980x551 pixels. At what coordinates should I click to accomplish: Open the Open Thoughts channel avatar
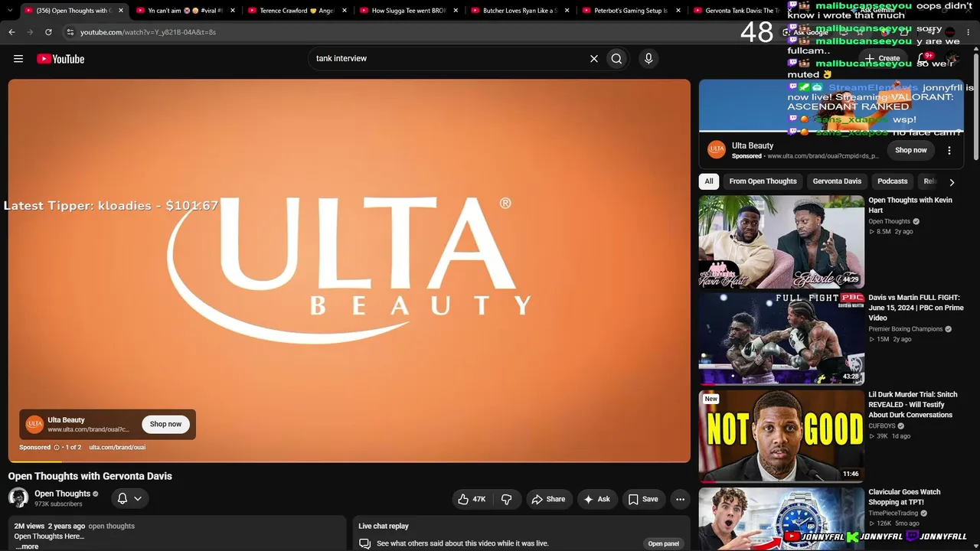(18, 498)
